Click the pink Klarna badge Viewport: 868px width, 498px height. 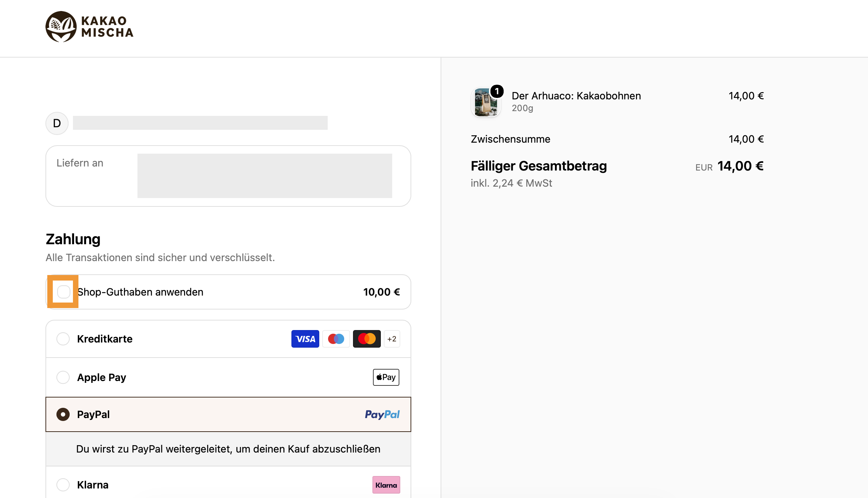tap(386, 485)
